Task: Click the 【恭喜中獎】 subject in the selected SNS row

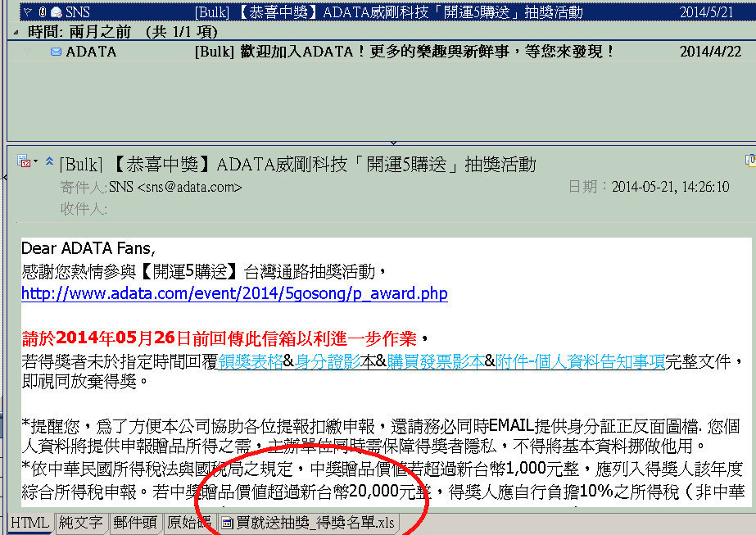Action: click(388, 11)
